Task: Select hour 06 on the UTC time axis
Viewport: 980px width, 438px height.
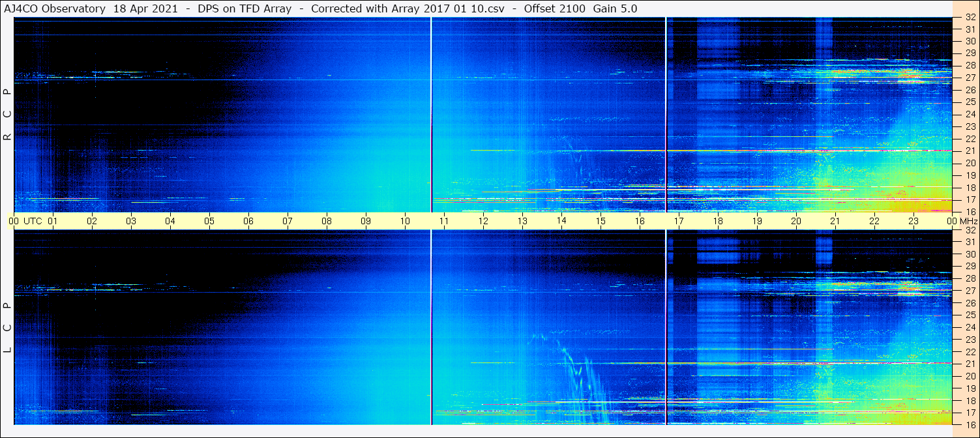Action: coord(248,221)
